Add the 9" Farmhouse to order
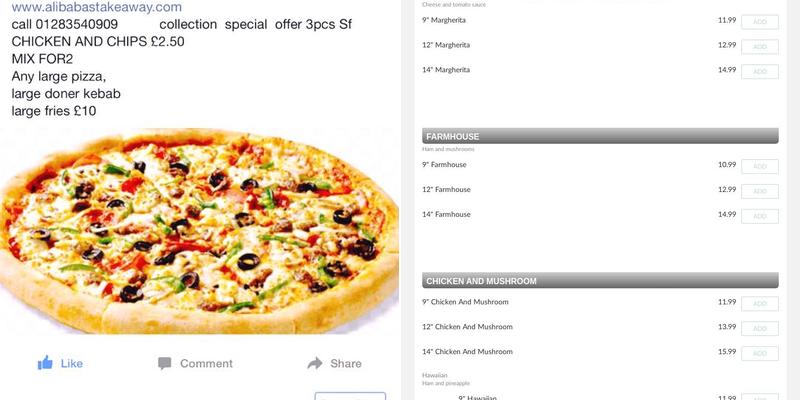Screen dimensions: 800x400 coord(760,166)
